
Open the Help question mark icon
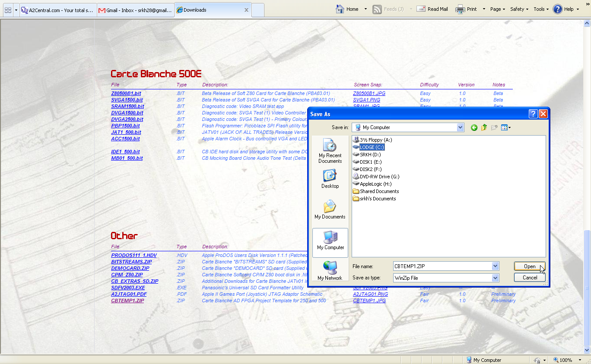coord(558,9)
